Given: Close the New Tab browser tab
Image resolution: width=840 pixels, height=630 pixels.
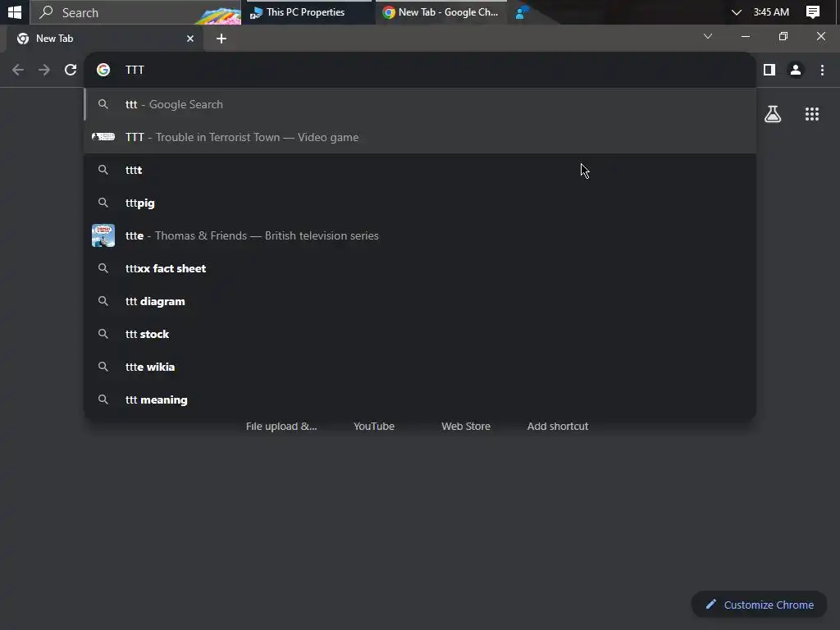Looking at the screenshot, I should pos(190,39).
